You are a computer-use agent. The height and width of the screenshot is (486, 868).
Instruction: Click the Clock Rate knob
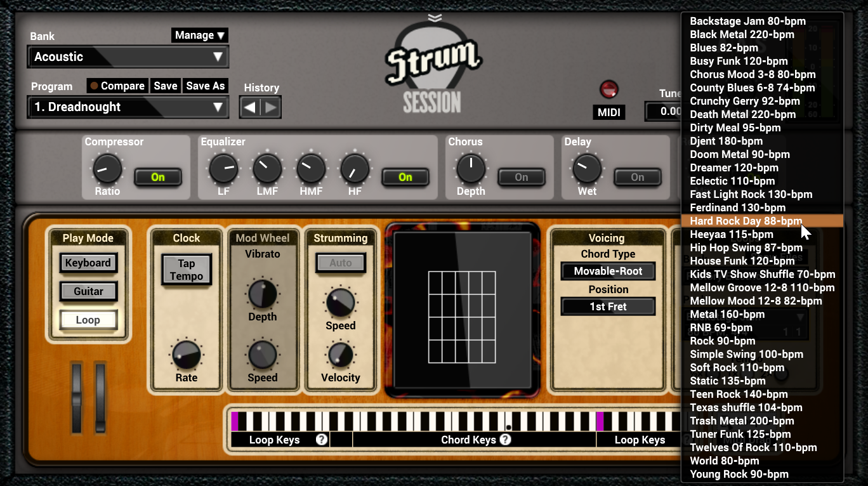coord(187,355)
